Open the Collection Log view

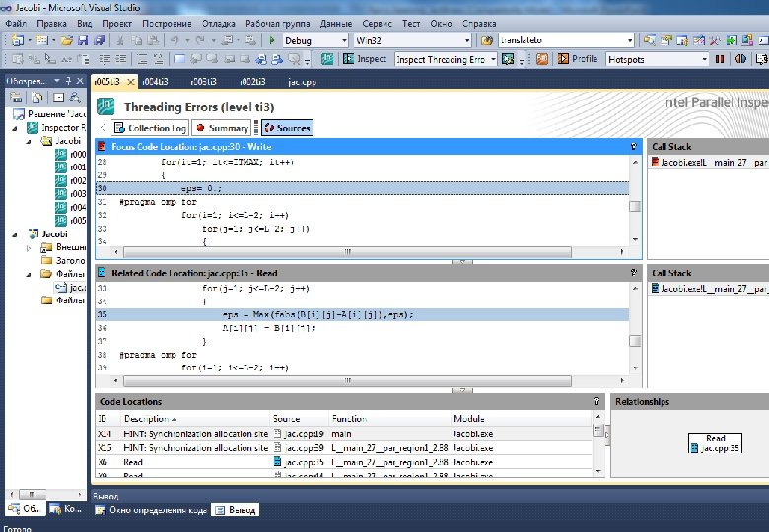150,128
